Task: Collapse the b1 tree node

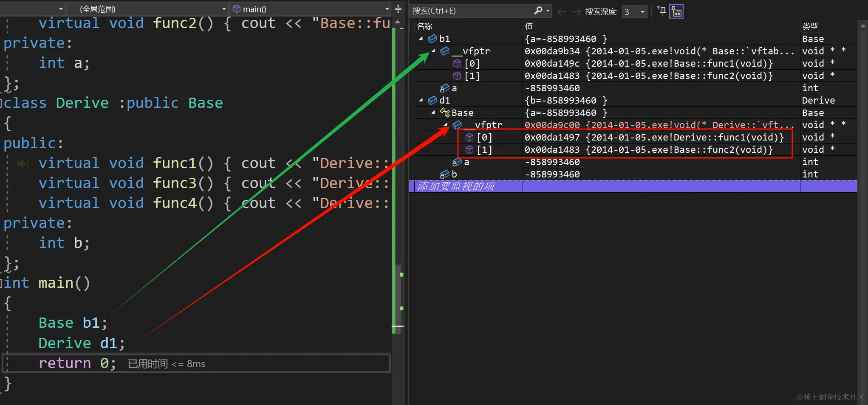Action: coord(421,39)
